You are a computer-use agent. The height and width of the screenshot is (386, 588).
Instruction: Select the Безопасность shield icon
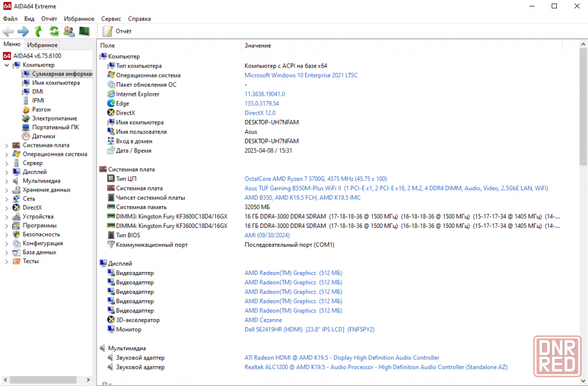(16, 234)
